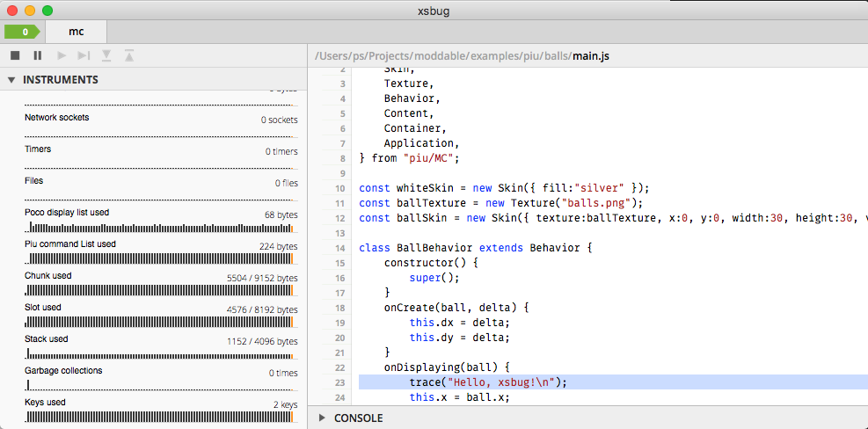Select the Chunk used instrument row
868x429 pixels.
click(161, 283)
